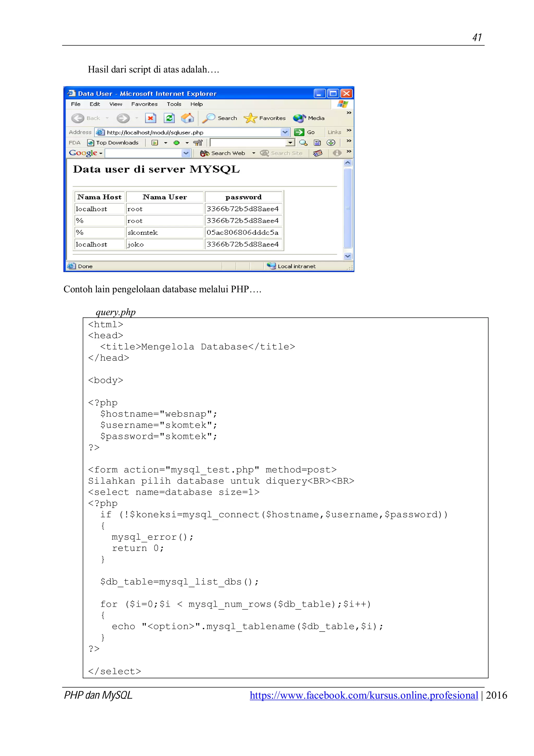Click the green circle icon on FDA toolbar

tap(176, 143)
